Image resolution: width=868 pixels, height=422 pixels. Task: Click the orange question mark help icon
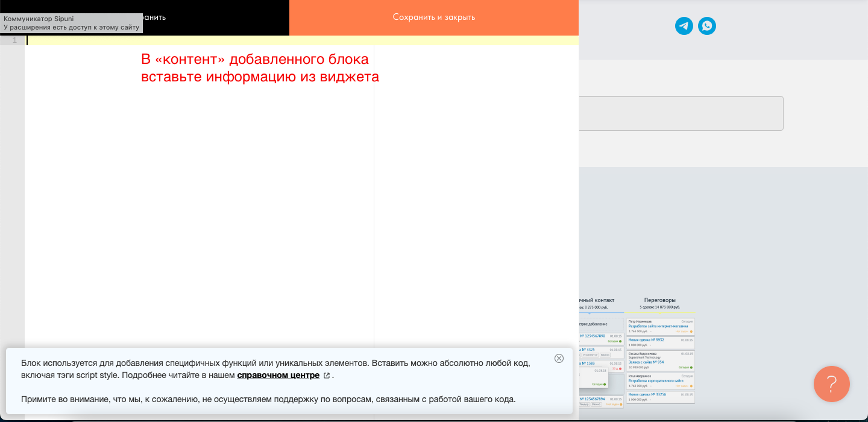point(831,384)
